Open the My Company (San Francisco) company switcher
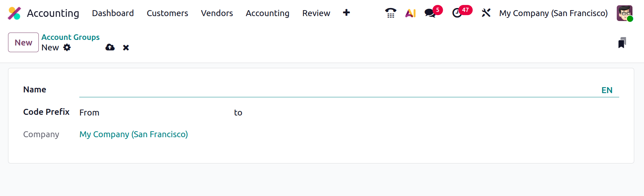The width and height of the screenshot is (644, 196). pyautogui.click(x=553, y=13)
